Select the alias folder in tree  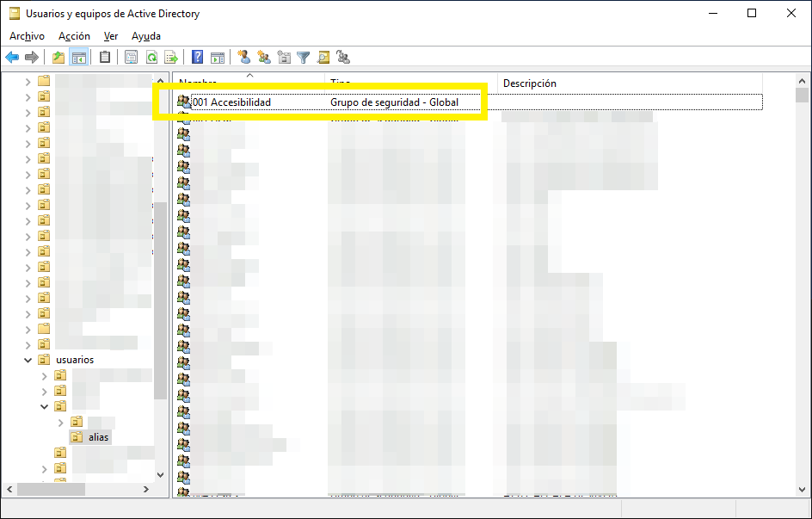(98, 437)
